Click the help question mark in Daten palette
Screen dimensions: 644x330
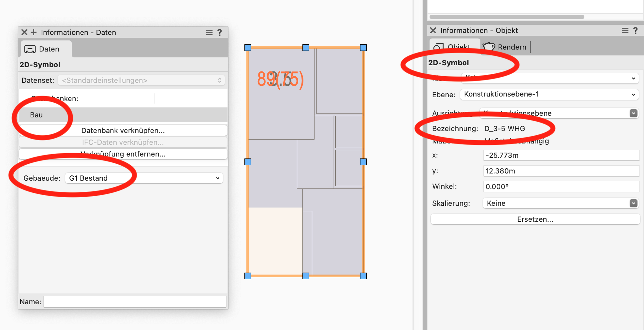[x=220, y=32]
